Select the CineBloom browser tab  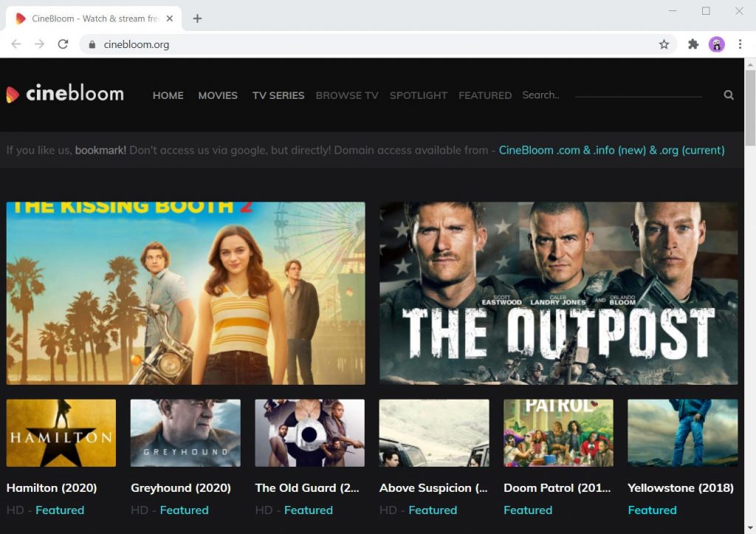pos(94,18)
